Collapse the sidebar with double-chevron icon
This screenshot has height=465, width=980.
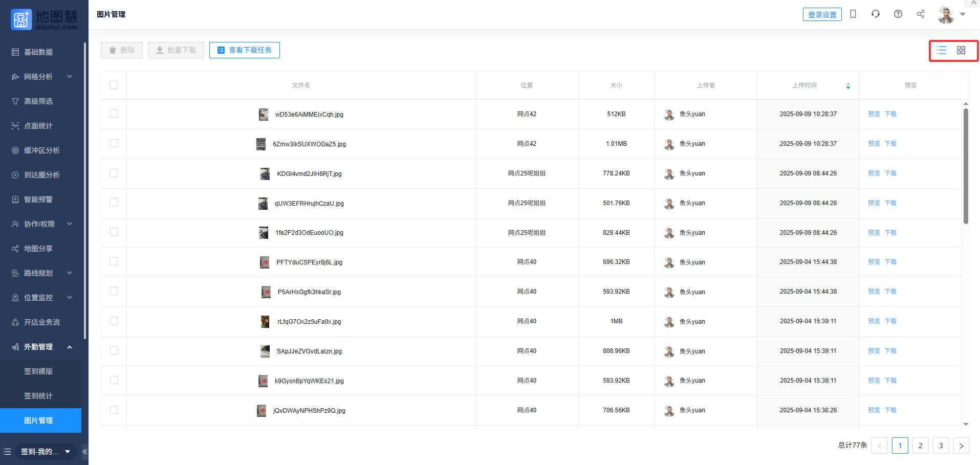click(x=85, y=452)
